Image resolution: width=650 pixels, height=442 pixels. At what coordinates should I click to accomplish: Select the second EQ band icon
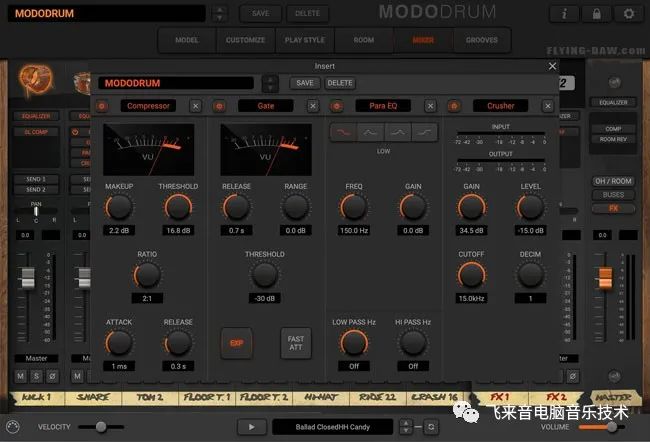(x=370, y=133)
